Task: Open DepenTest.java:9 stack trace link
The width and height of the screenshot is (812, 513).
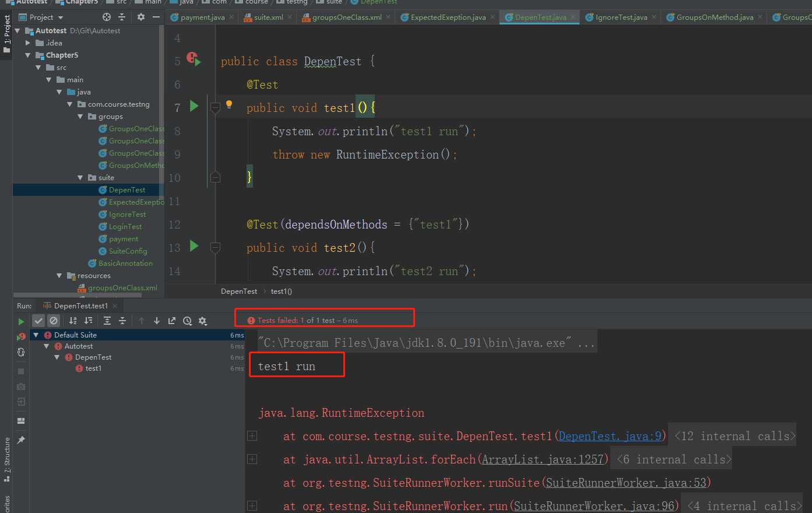Action: click(x=610, y=436)
